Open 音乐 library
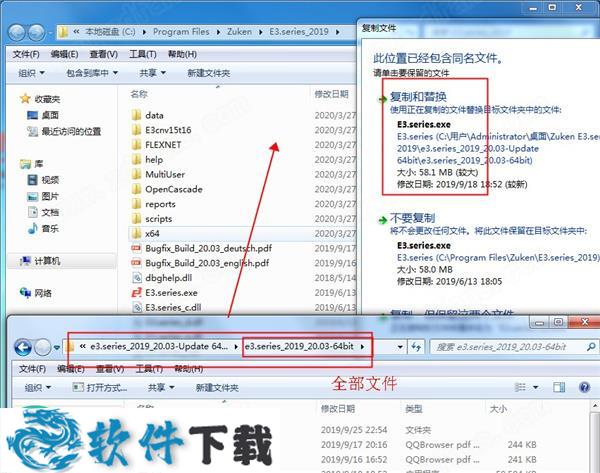This screenshot has width=600, height=473. click(x=43, y=228)
